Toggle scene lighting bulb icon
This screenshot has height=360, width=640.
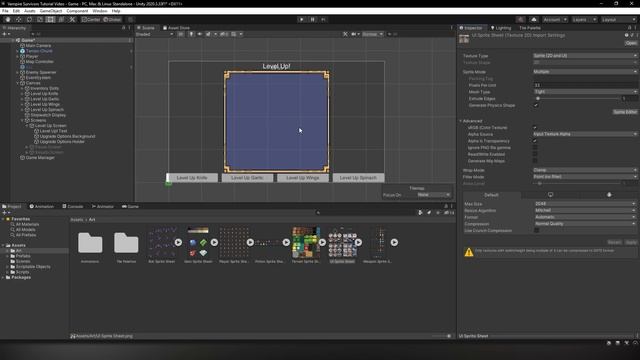pos(191,34)
